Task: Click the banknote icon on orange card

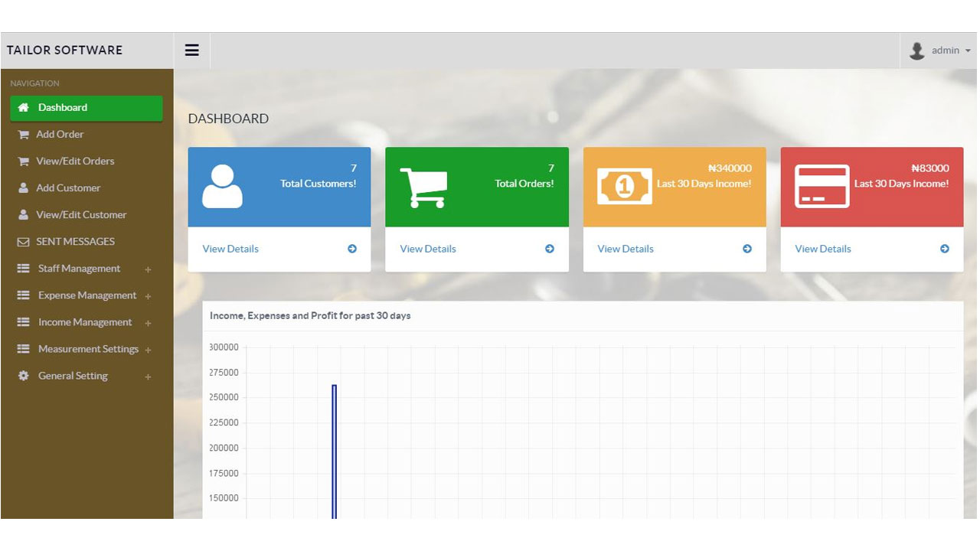Action: [624, 186]
